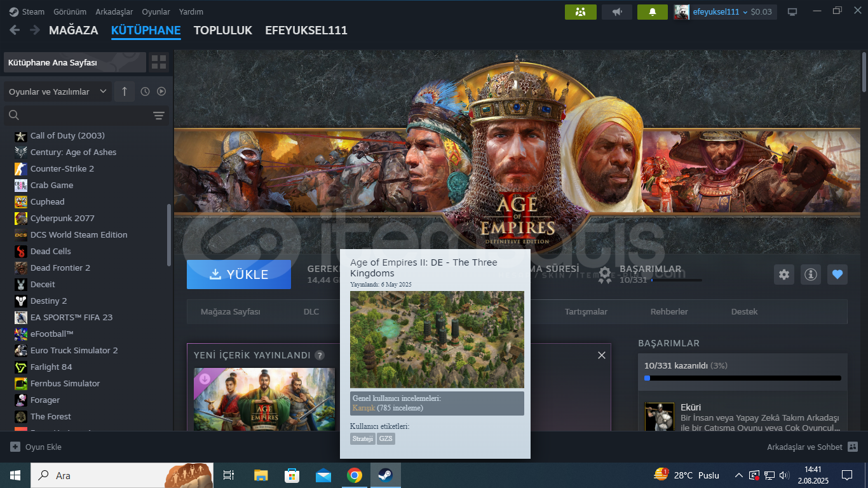Screen dimensions: 868x488
Task: Click the Windows taskbar search box
Action: [x=122, y=475]
